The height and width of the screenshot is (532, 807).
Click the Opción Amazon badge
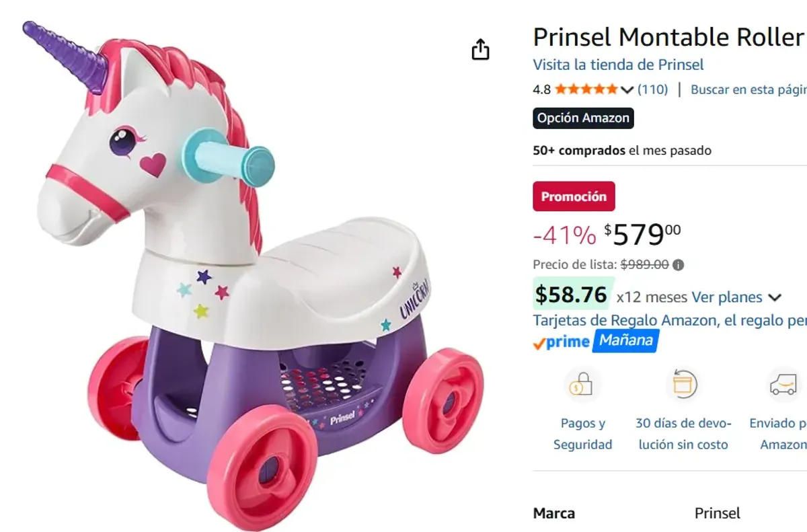pos(582,118)
